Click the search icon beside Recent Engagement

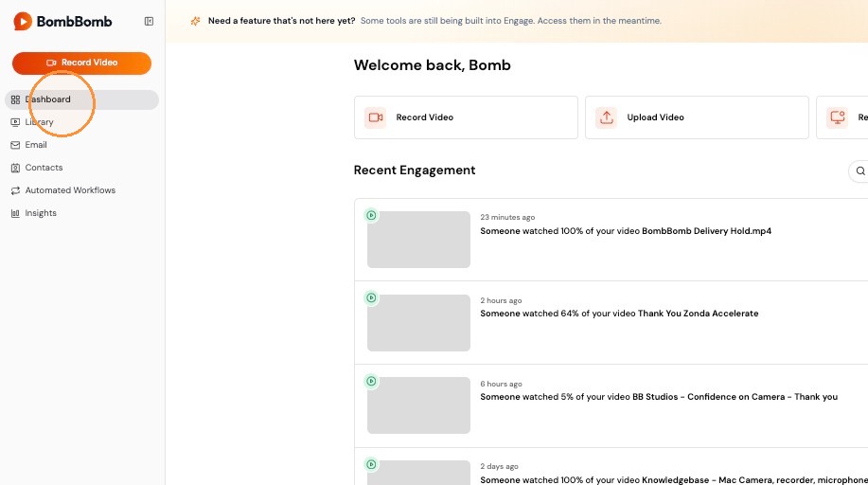[x=860, y=171]
